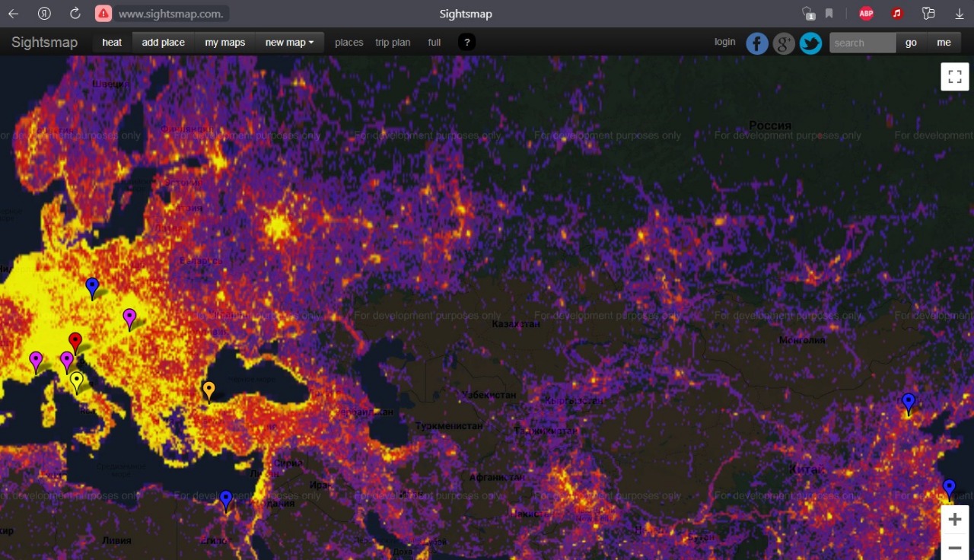This screenshot has height=560, width=974.
Task: Click the yellow map pin in Italy
Action: click(x=76, y=380)
